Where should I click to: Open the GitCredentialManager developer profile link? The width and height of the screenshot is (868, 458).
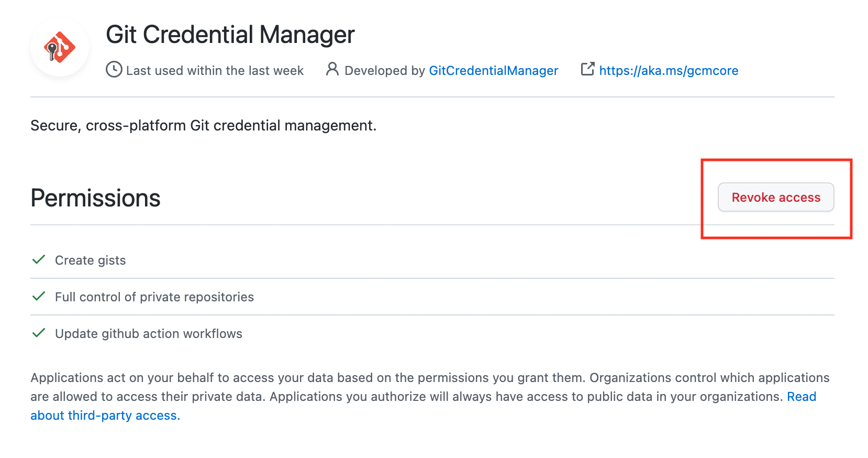494,71
